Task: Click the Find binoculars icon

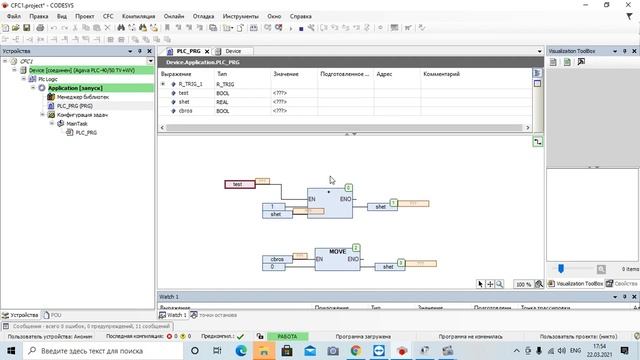Action: (x=121, y=28)
